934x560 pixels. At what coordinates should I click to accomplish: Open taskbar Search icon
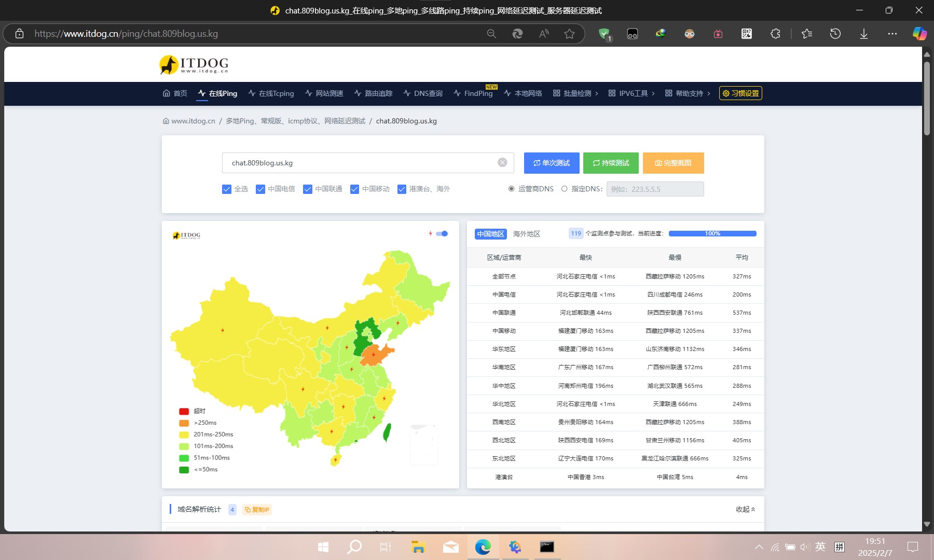tap(354, 547)
